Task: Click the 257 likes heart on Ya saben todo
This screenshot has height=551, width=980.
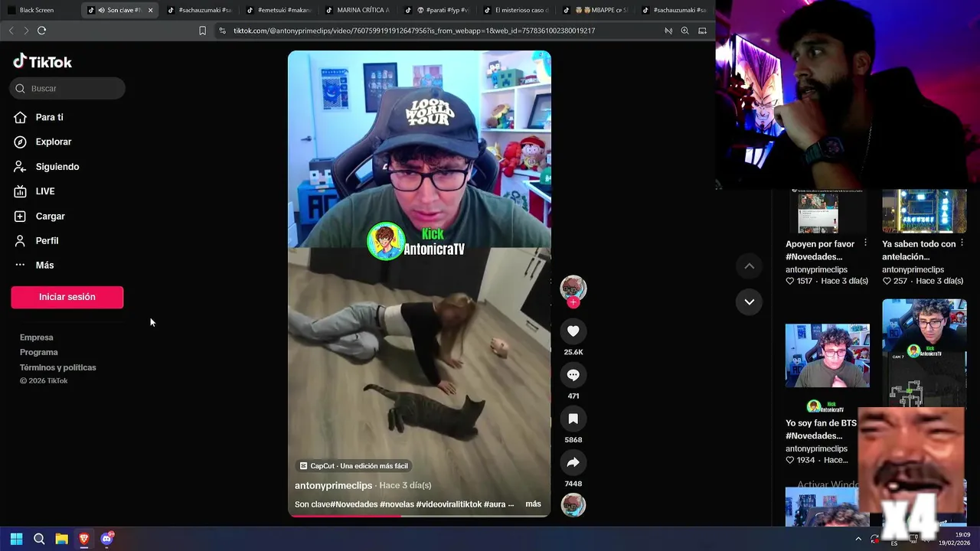Action: (x=887, y=281)
